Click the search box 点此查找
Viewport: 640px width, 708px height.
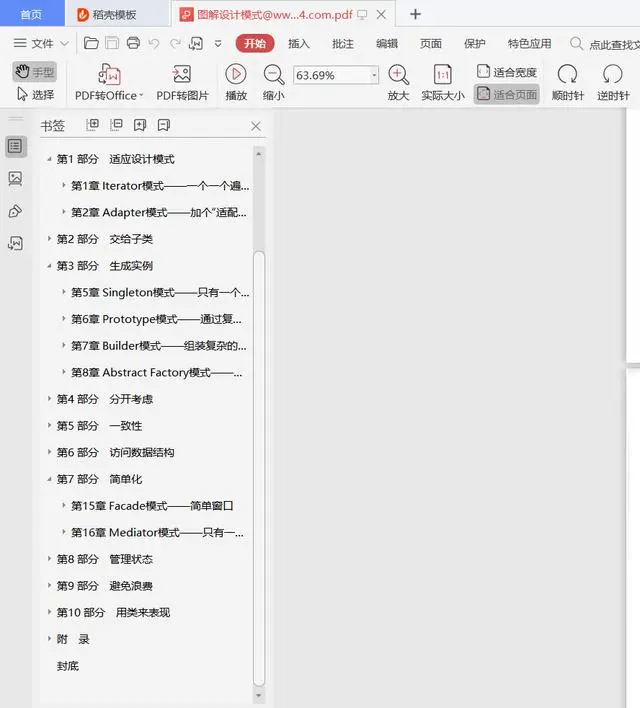605,44
